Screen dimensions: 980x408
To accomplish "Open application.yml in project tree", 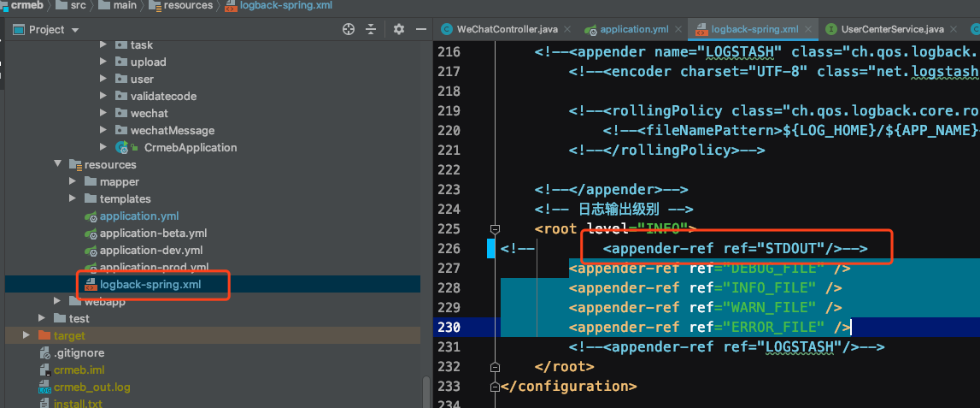I will click(139, 216).
